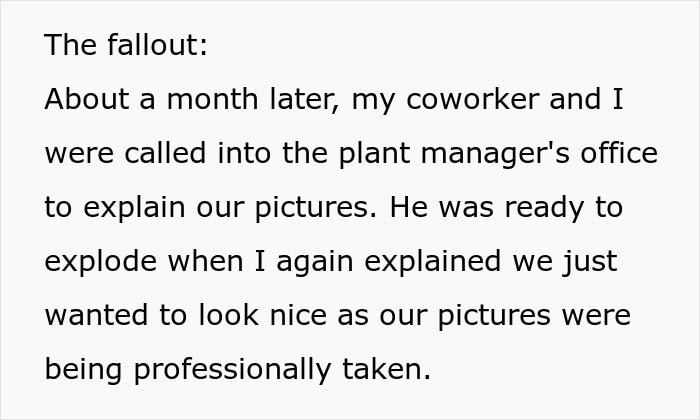This screenshot has width=700, height=420.
Task: Select the word 'month' in the first sentence
Action: point(212,99)
